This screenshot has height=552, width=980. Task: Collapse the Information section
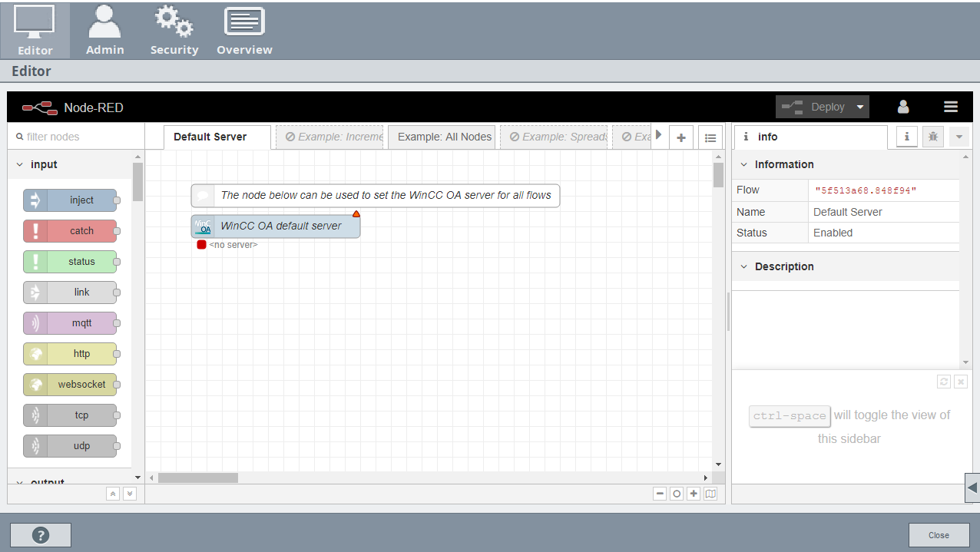pyautogui.click(x=743, y=165)
